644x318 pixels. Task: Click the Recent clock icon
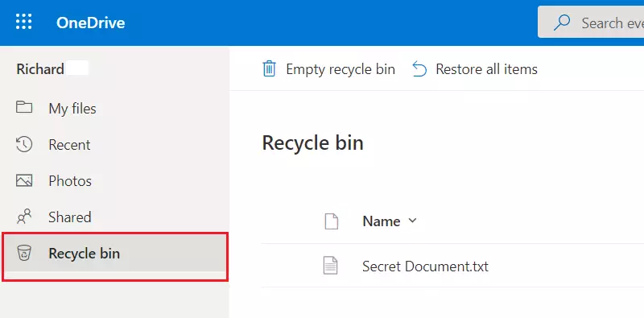[24, 144]
